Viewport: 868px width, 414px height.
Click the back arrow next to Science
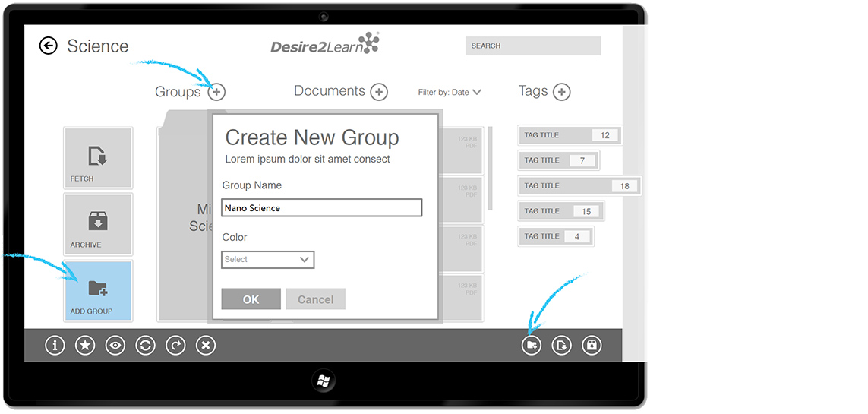(x=49, y=46)
